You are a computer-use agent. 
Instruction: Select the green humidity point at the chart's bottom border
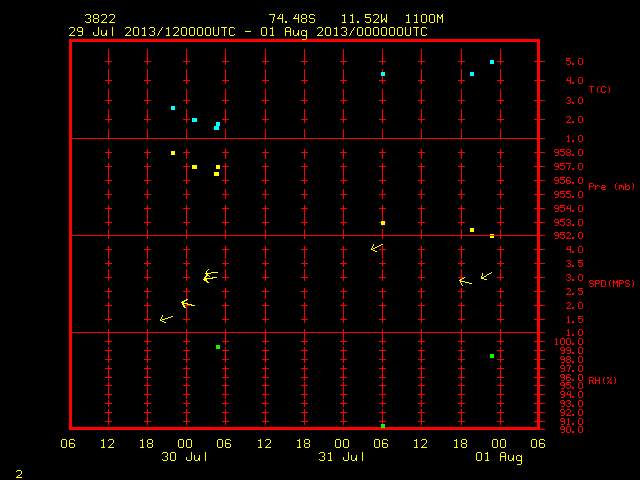[x=383, y=426]
